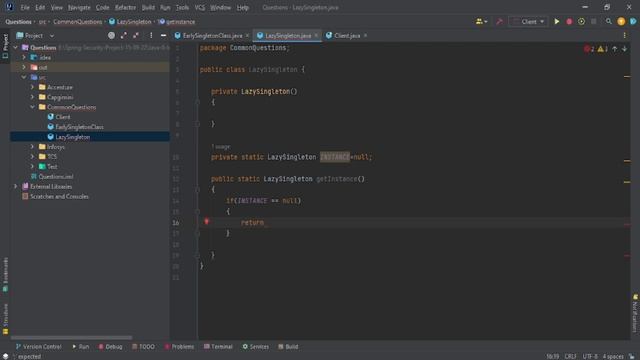Image resolution: width=640 pixels, height=360 pixels.
Task: Open Version Control tool window
Action: tap(38, 347)
